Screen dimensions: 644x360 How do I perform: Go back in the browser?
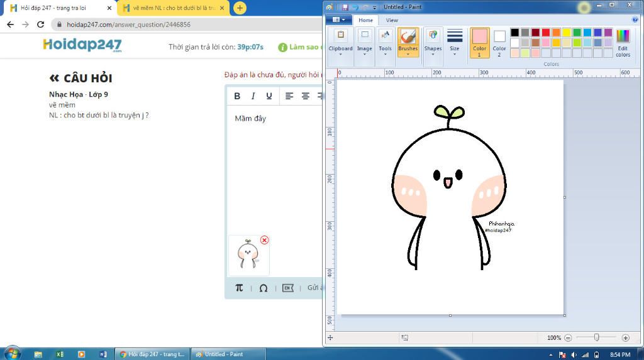click(10, 25)
